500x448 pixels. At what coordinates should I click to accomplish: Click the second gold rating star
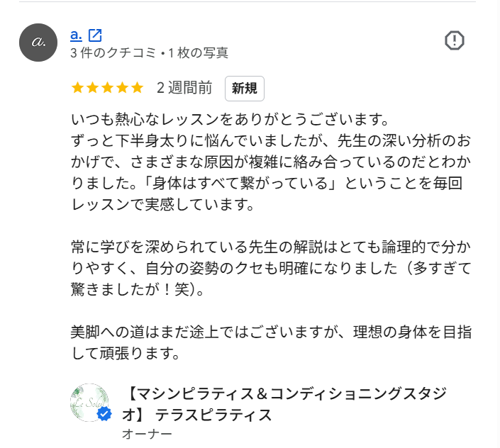(x=92, y=88)
